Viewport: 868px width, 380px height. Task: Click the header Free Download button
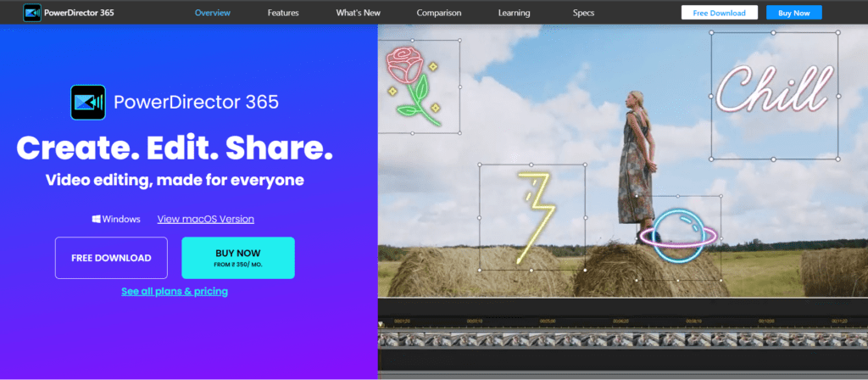tap(719, 13)
